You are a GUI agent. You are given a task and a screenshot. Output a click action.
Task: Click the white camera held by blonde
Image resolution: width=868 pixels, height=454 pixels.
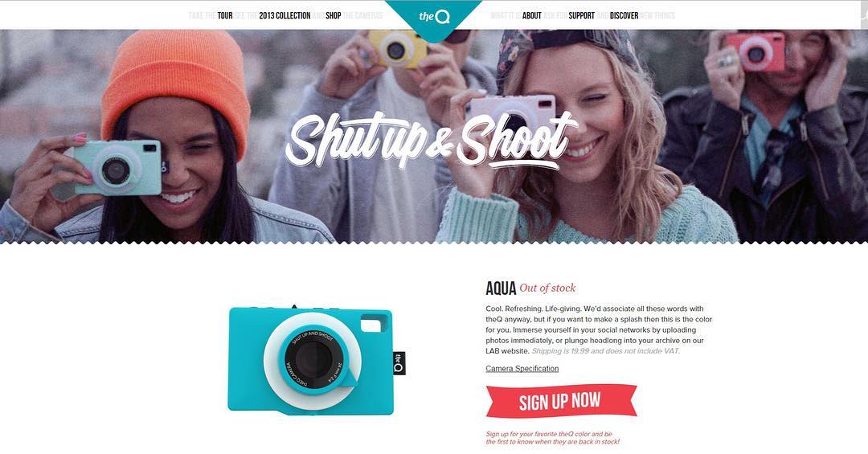point(512,112)
